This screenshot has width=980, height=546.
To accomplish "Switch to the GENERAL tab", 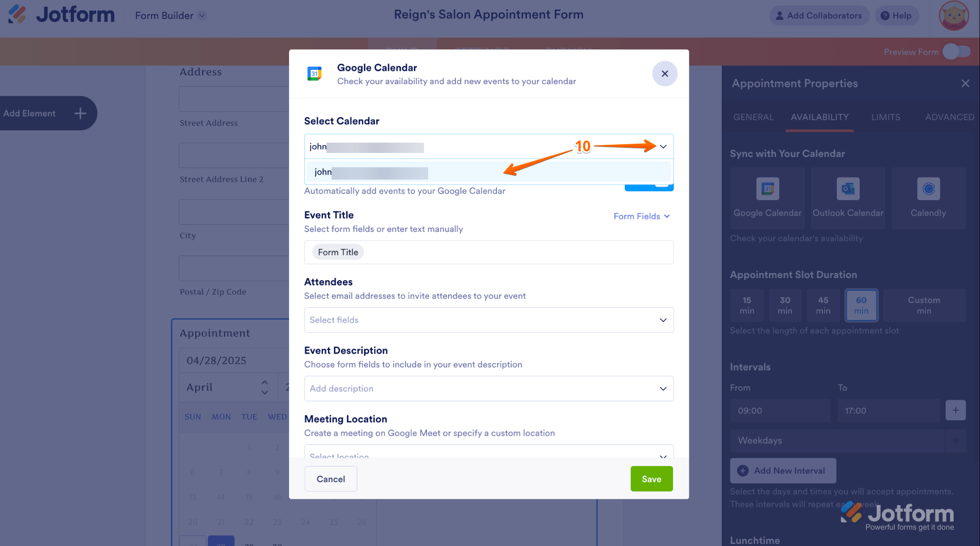I will pos(753,117).
